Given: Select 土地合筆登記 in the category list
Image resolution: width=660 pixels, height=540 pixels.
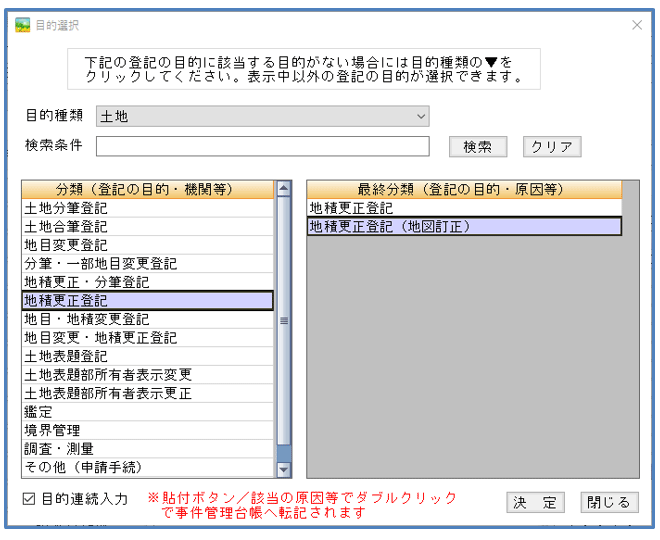Looking at the screenshot, I should point(147,227).
